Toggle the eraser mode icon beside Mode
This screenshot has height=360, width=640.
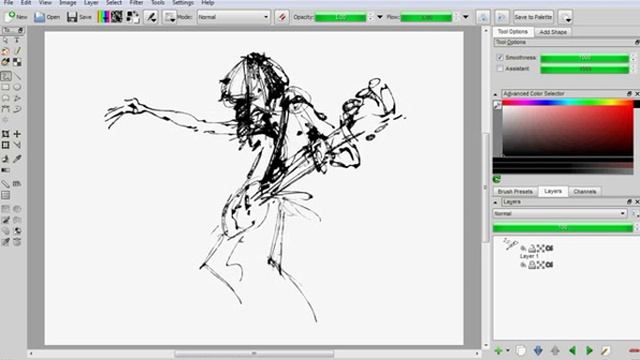(282, 17)
